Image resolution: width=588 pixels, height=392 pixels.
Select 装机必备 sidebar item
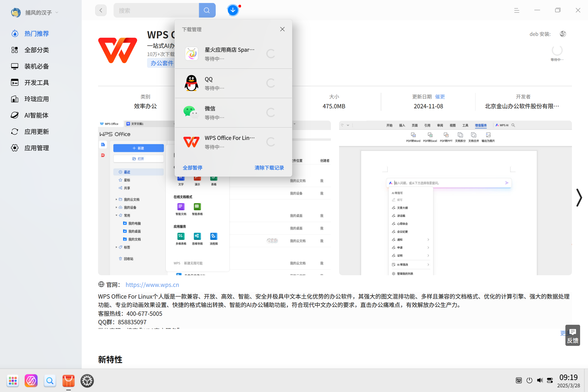click(x=36, y=66)
